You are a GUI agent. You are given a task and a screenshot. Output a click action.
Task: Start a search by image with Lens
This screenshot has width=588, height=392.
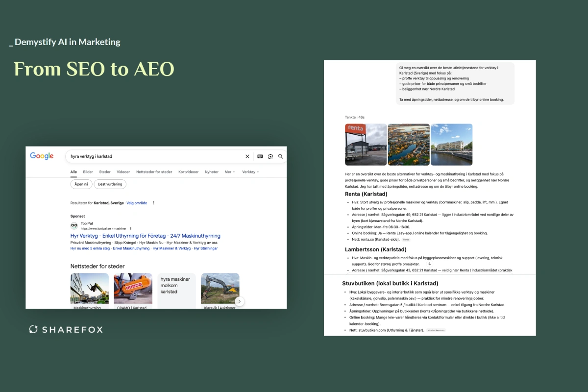click(270, 156)
